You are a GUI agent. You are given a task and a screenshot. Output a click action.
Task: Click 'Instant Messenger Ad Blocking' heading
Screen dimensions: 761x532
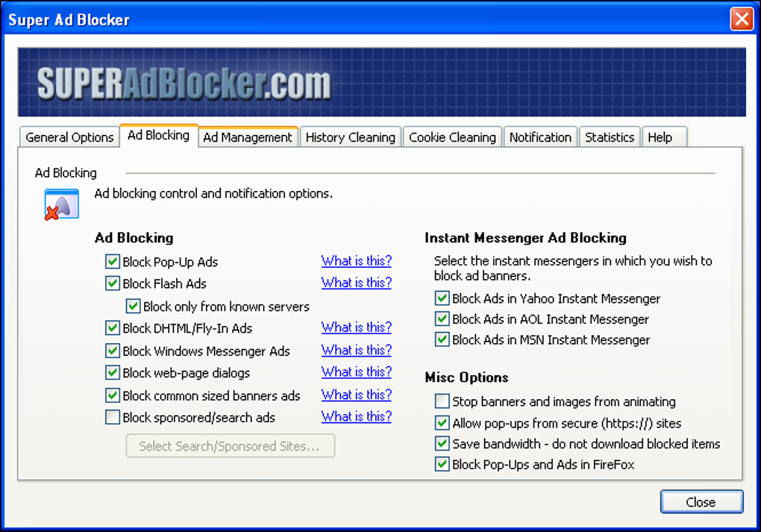pyautogui.click(x=526, y=238)
